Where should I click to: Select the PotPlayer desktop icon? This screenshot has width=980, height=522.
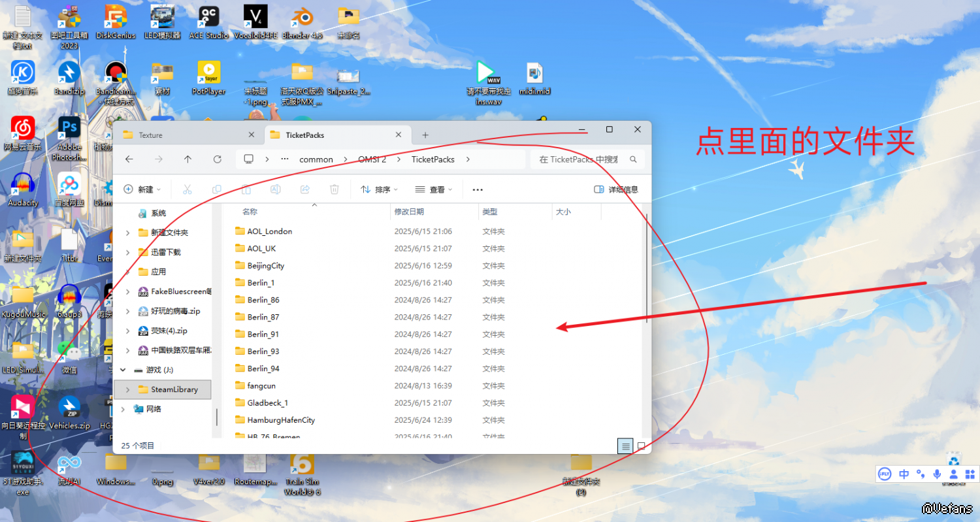coord(209,78)
